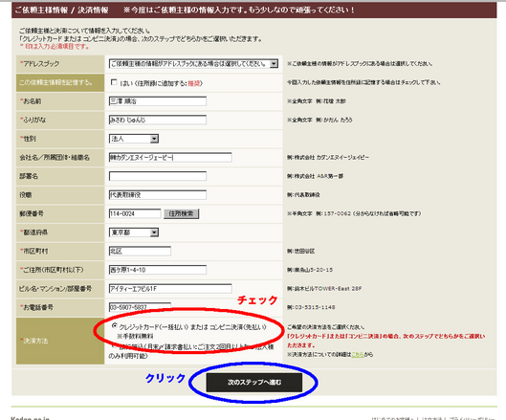Click the ご希望の決済方法をご選択ください text
The height and width of the screenshot is (420, 506).
click(x=326, y=326)
